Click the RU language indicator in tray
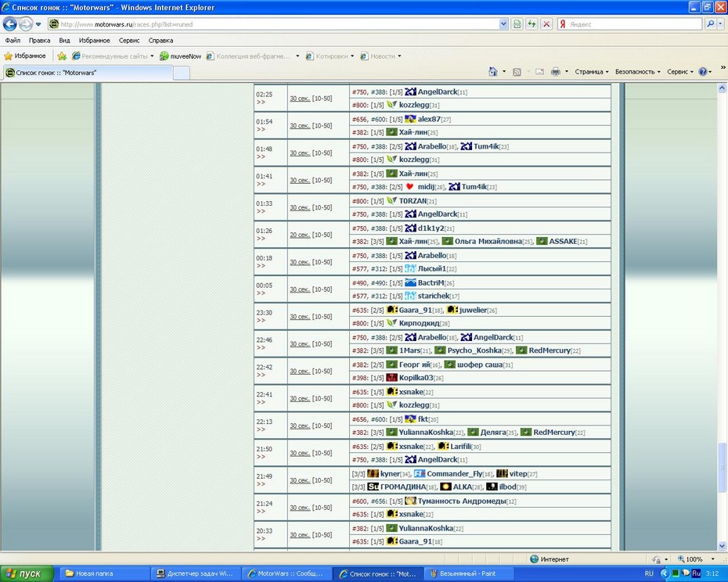 tap(649, 573)
